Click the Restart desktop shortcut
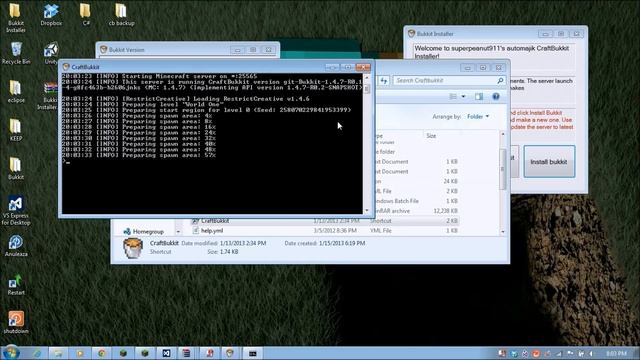This screenshot has height=360, width=640. [16, 284]
